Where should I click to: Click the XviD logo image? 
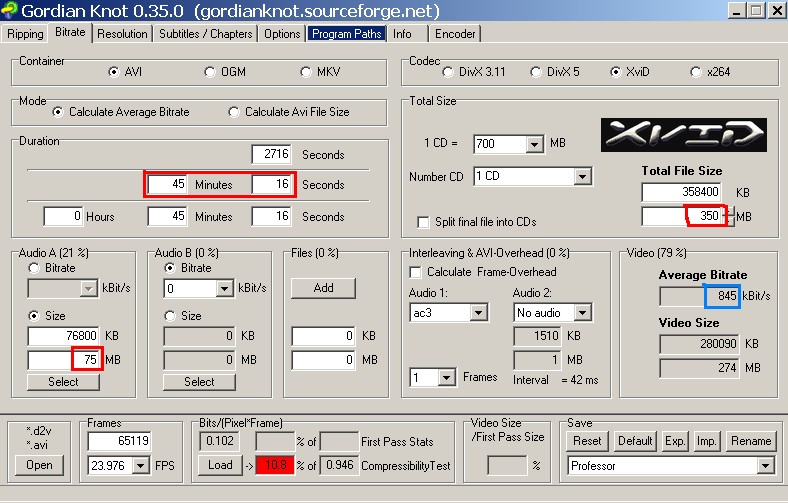click(683, 135)
